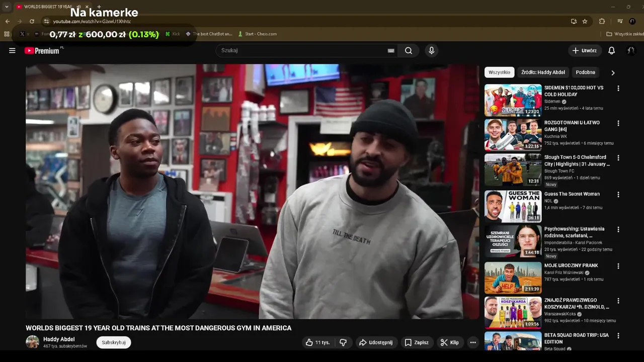Open the Haddy Abdel channel name link
Image resolution: width=644 pixels, height=362 pixels.
click(x=59, y=339)
